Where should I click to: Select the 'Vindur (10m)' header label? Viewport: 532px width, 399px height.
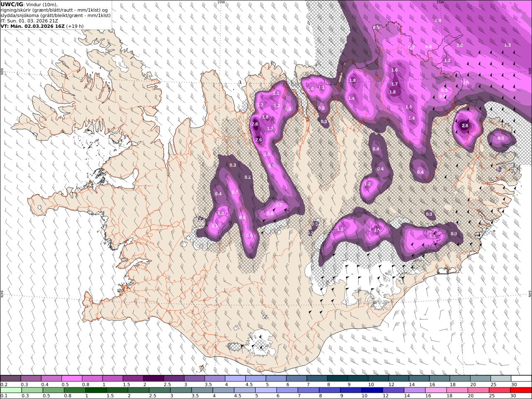click(x=42, y=5)
